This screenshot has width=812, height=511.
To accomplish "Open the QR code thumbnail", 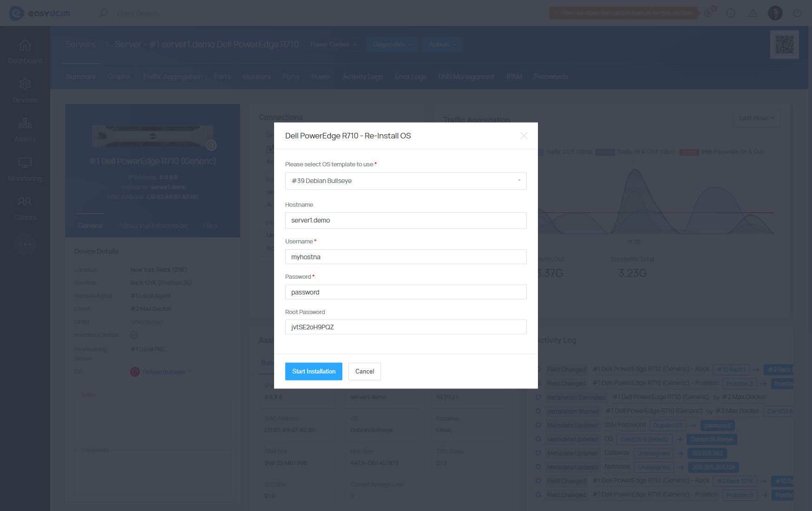I will [784, 45].
